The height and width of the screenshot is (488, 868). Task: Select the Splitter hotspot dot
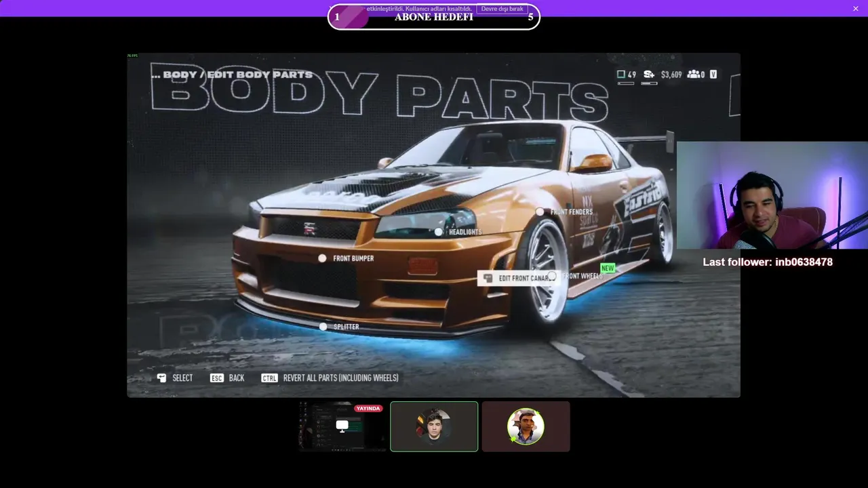pos(323,327)
